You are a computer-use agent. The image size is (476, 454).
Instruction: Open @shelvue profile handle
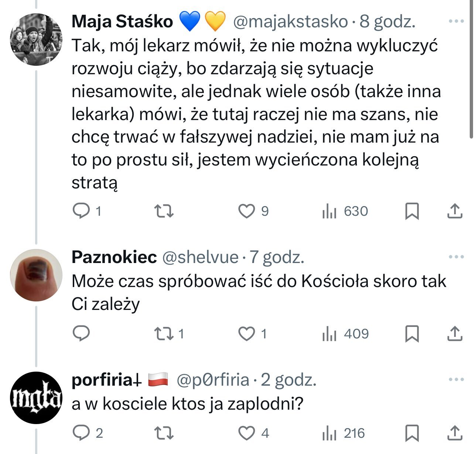pyautogui.click(x=201, y=257)
